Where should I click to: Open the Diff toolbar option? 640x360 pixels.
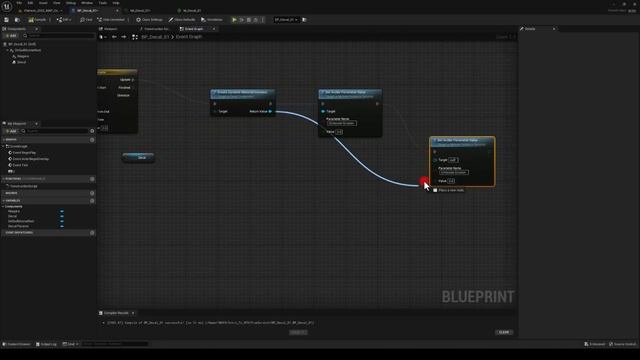64,20
